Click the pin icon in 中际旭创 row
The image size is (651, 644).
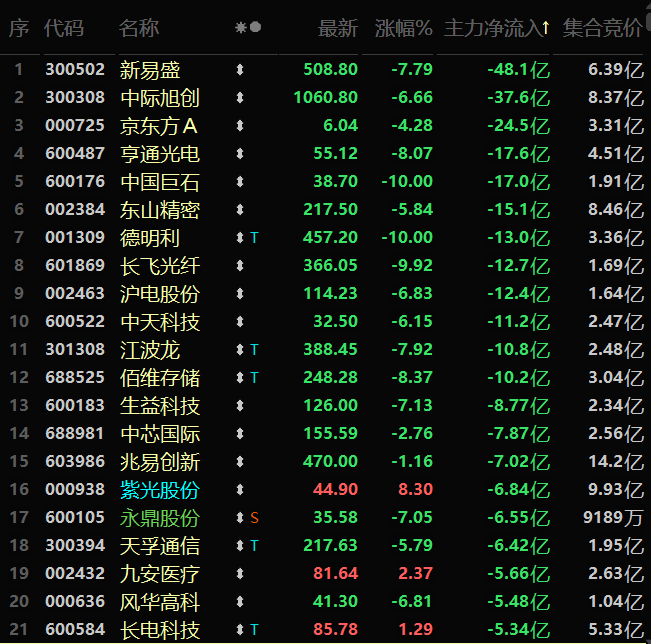click(240, 98)
